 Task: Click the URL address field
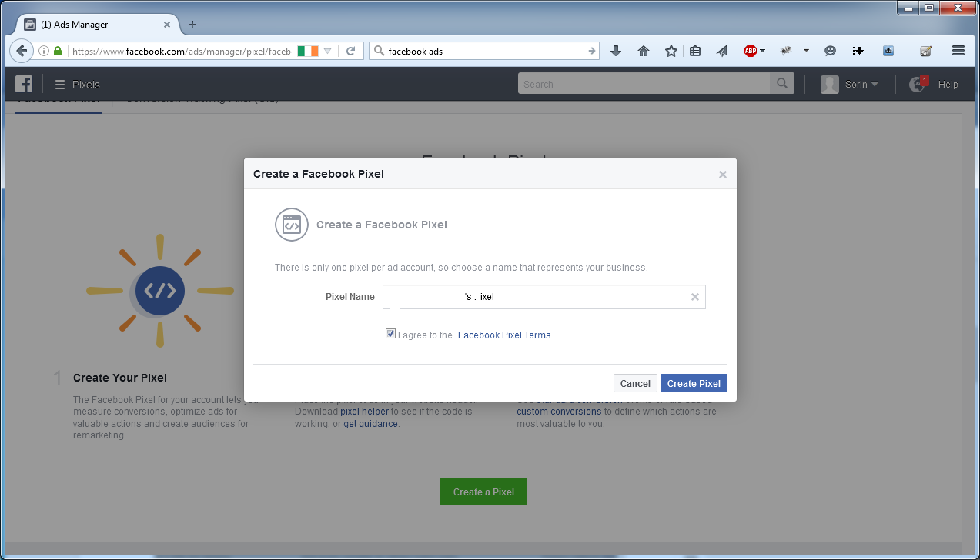point(182,52)
